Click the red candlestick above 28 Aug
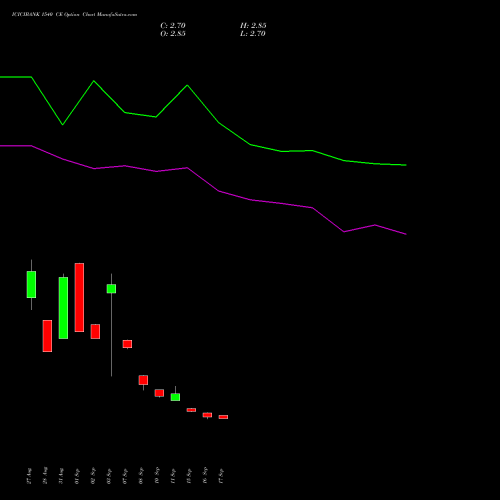500x500 pixels. (47, 336)
